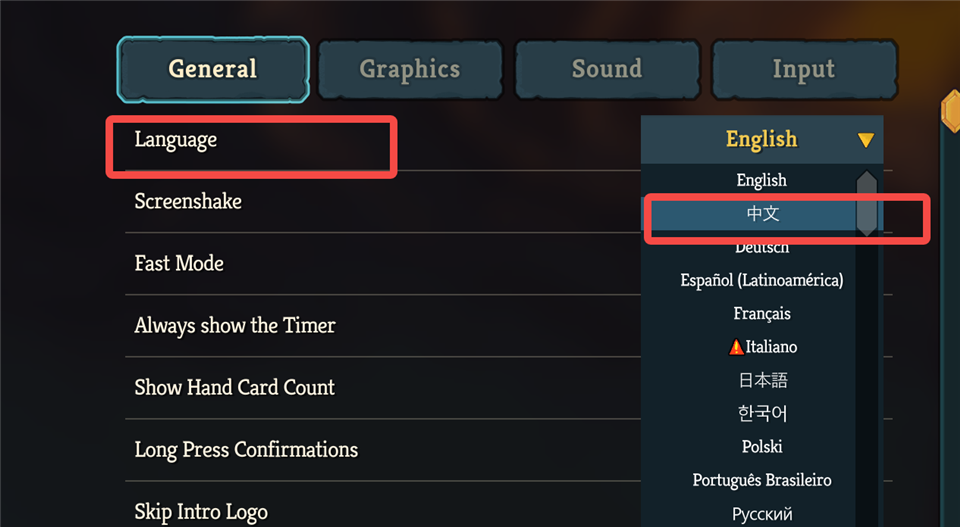Select Polski as the game language
960x527 pixels.
coord(762,447)
